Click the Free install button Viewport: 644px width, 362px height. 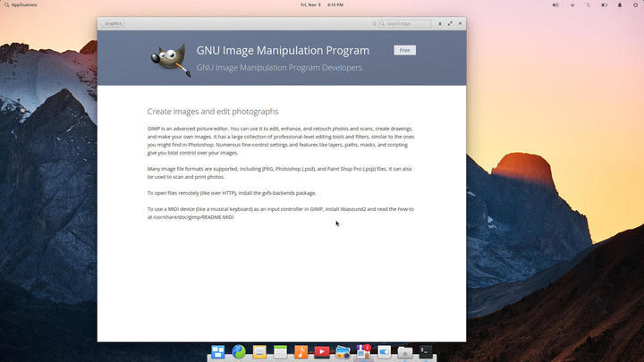[404, 50]
